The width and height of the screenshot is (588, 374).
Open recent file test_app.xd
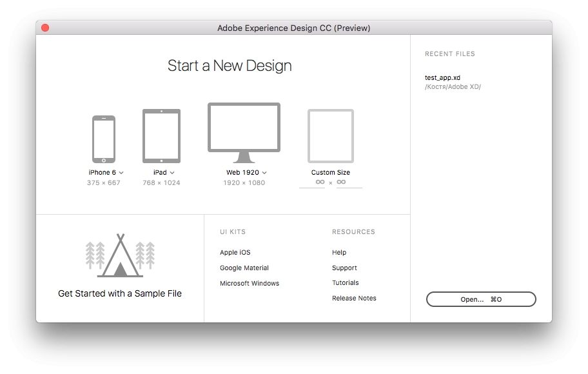[442, 77]
